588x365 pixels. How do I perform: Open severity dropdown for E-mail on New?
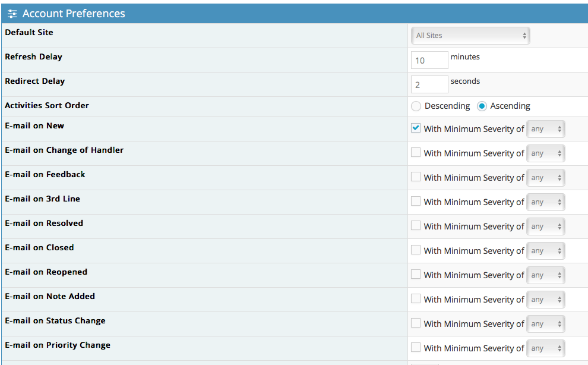tap(546, 129)
